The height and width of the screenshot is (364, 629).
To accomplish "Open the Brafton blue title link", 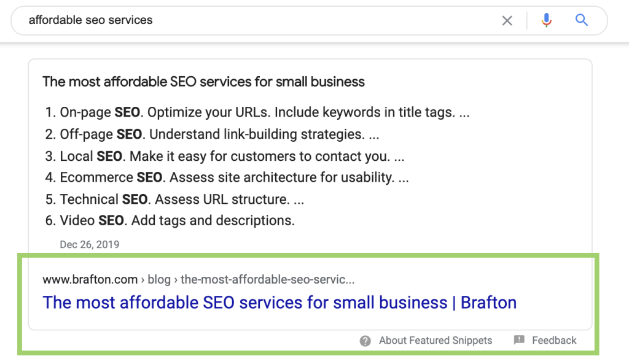I will pos(279,303).
